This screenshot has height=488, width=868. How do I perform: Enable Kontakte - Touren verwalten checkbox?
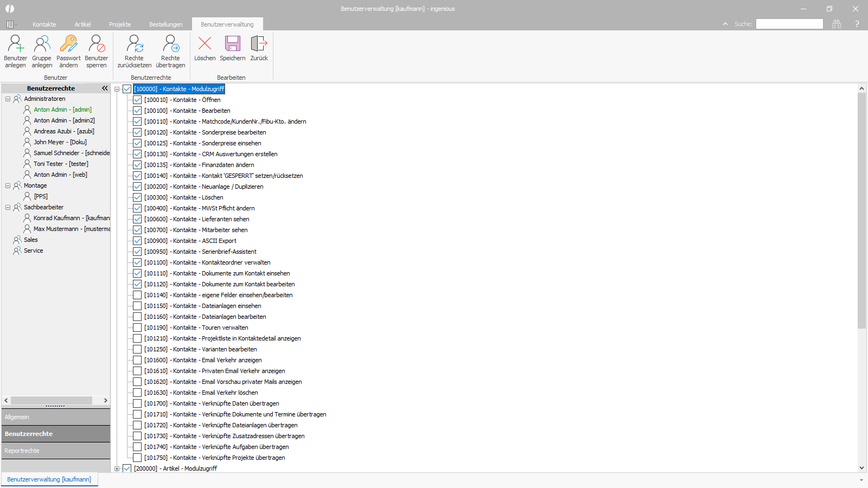(x=137, y=328)
